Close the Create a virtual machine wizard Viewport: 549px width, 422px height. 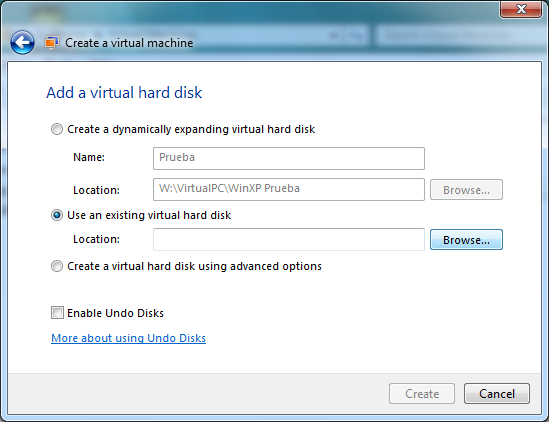(x=521, y=9)
